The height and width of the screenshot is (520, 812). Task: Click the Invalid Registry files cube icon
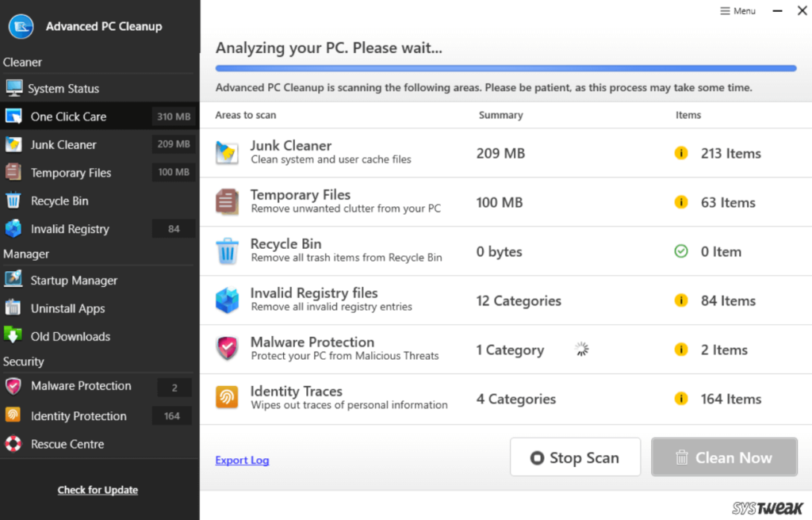pos(227,300)
